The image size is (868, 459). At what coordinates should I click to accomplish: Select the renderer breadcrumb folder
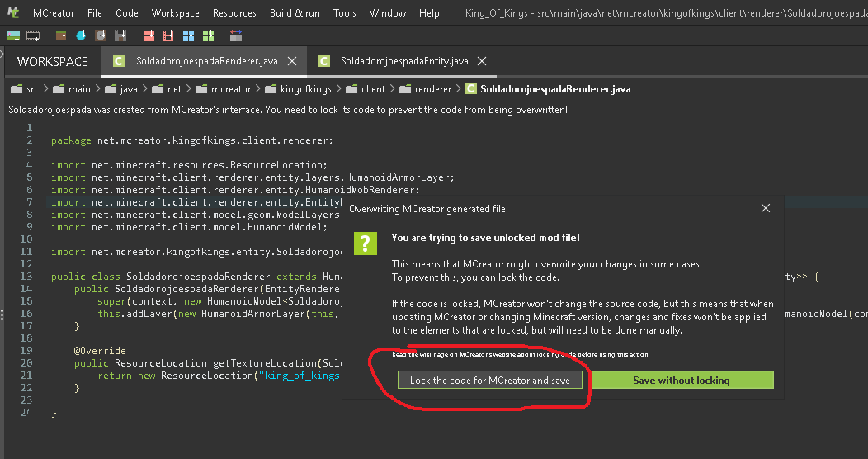pyautogui.click(x=433, y=89)
